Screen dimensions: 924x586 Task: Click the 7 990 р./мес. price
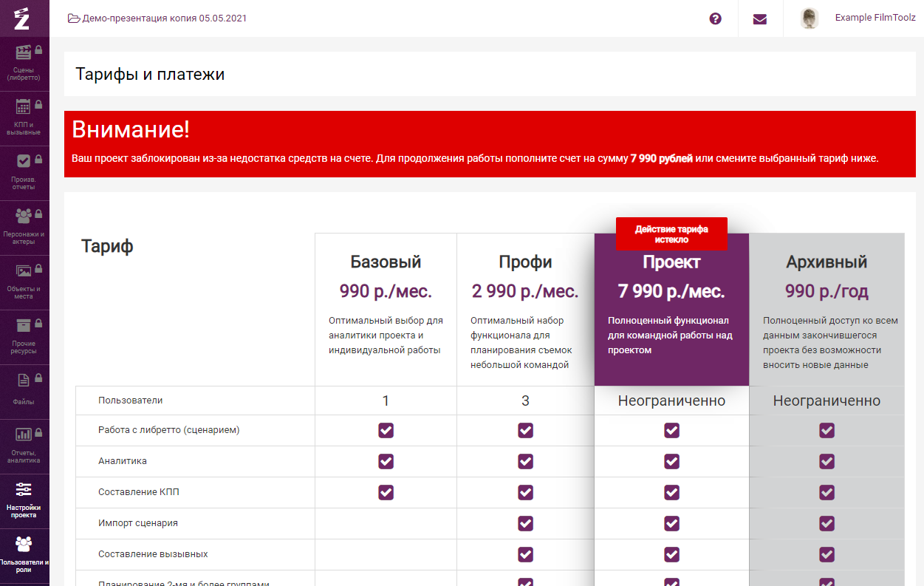(671, 291)
